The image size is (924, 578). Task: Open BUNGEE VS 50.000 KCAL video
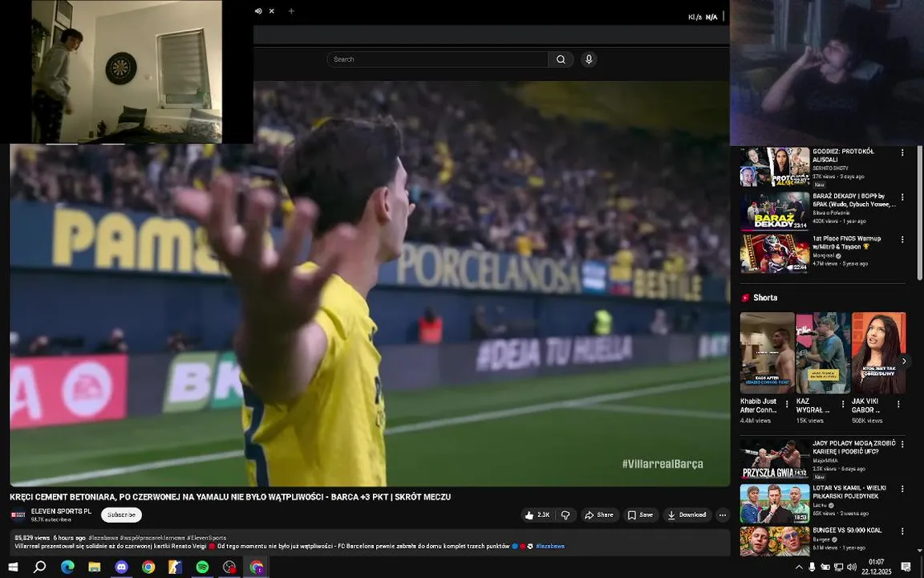point(774,541)
